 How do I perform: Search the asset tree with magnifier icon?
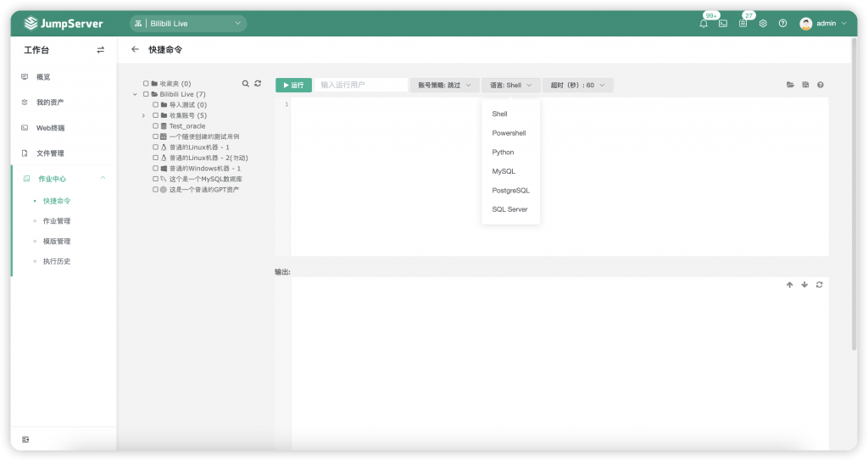[245, 84]
